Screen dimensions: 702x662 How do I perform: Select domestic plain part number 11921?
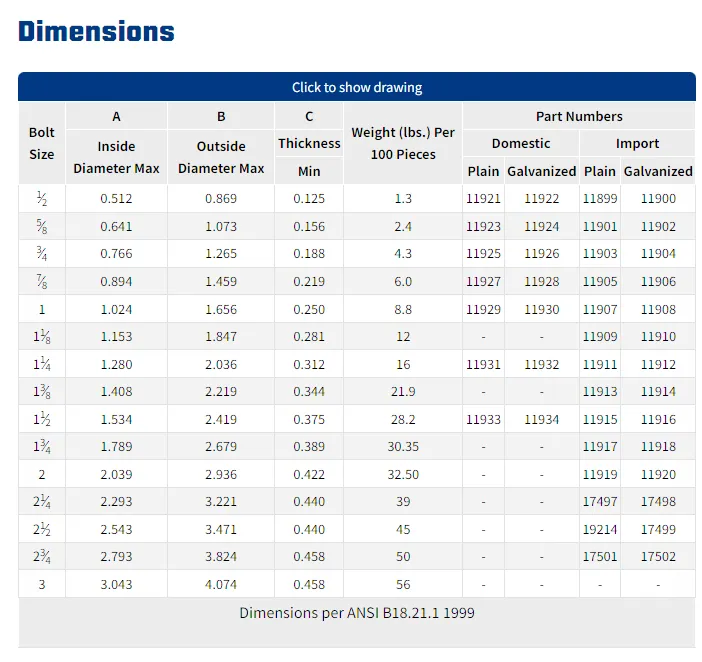(483, 199)
